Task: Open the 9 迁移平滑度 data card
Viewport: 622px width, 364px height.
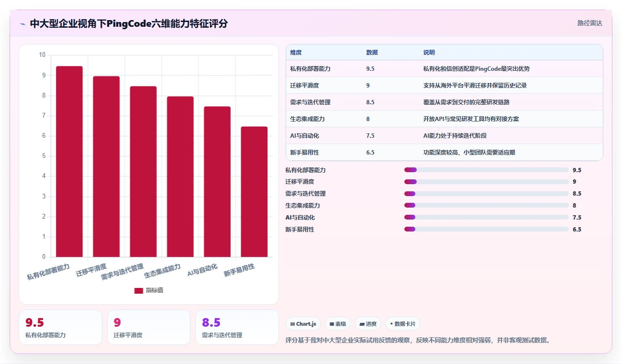Action: click(148, 327)
